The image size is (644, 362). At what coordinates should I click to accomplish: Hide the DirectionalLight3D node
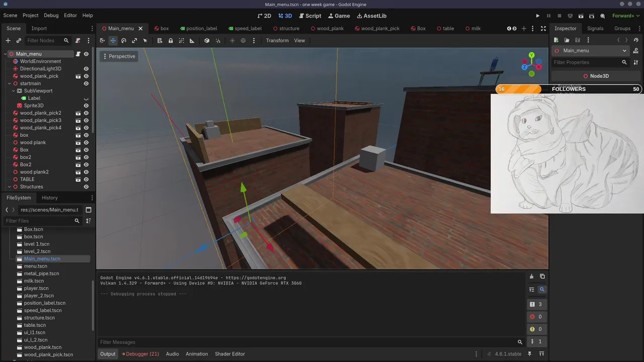[x=86, y=69]
